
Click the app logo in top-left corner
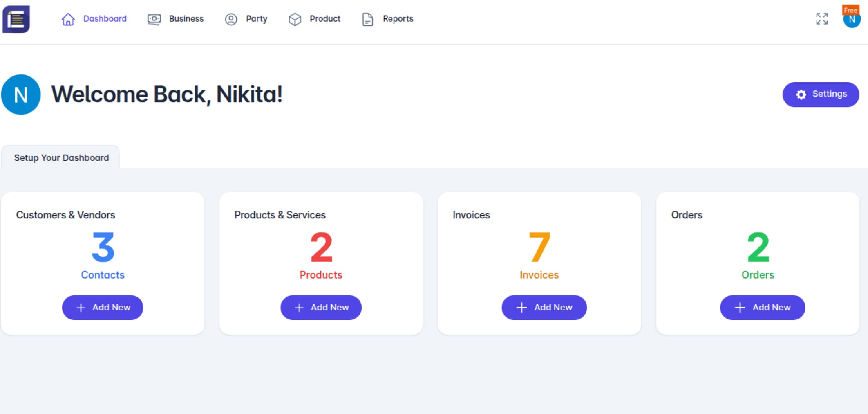click(16, 19)
